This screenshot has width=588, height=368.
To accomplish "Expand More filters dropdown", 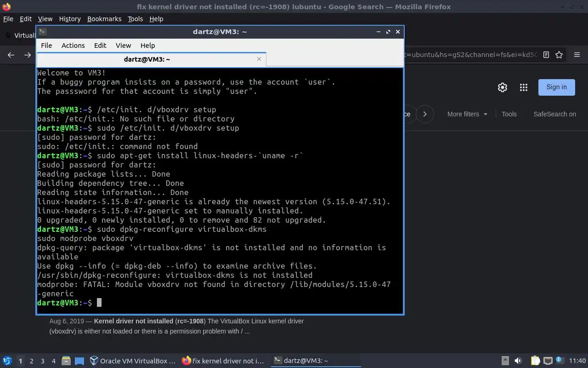I will (x=467, y=114).
